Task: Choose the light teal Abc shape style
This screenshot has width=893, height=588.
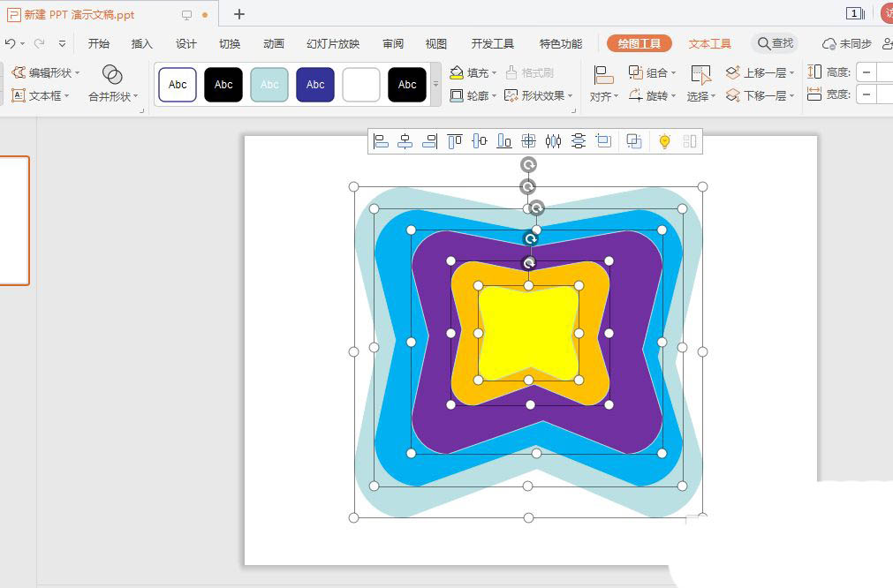Action: pyautogui.click(x=269, y=85)
